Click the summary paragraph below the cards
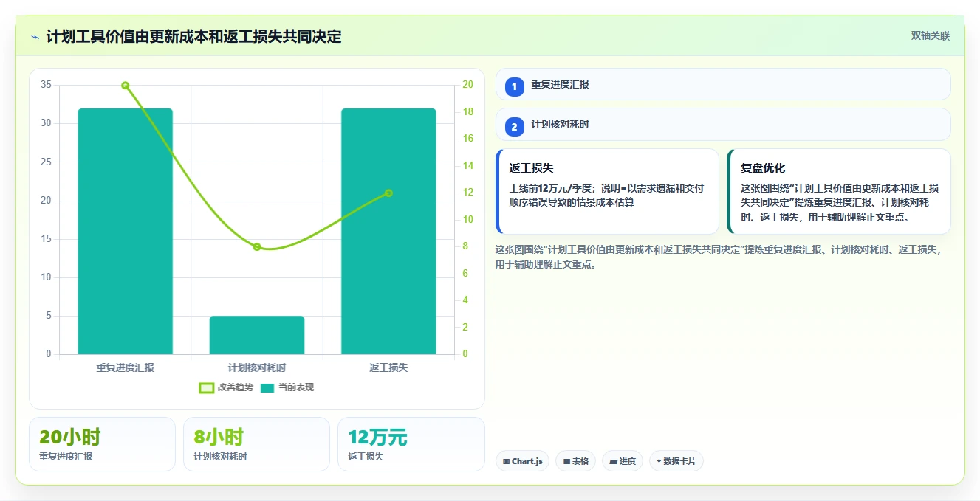 pos(720,257)
